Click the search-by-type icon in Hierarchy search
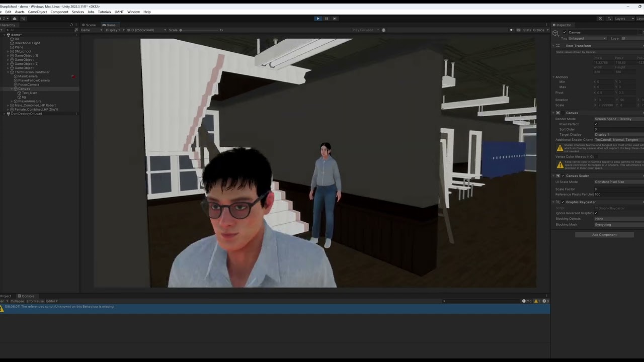644x362 pixels. 76,30
